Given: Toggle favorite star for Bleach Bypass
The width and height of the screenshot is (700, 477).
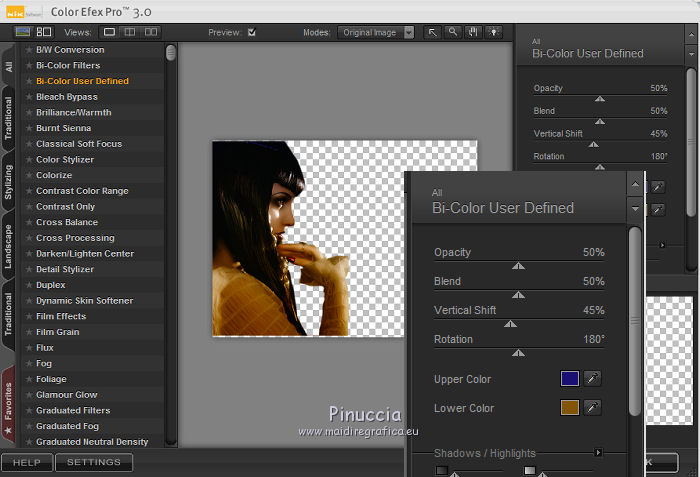Looking at the screenshot, I should [x=29, y=96].
